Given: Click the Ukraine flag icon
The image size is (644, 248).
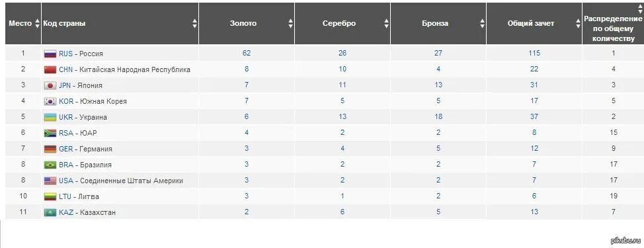Looking at the screenshot, I should point(50,118).
